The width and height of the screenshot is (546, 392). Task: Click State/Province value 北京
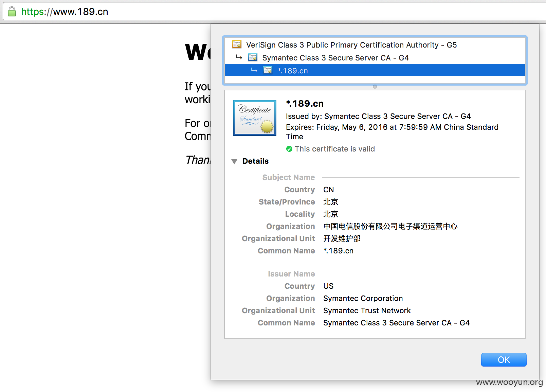[x=331, y=202]
